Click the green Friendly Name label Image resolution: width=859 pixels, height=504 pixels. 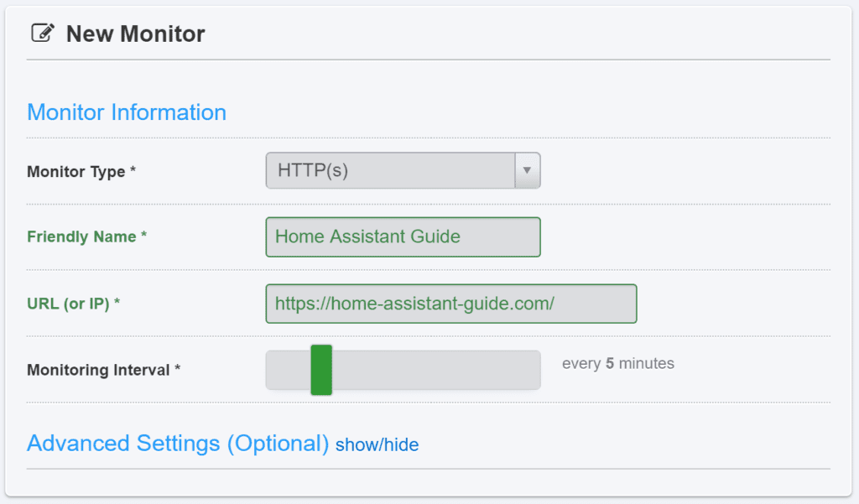(x=86, y=236)
